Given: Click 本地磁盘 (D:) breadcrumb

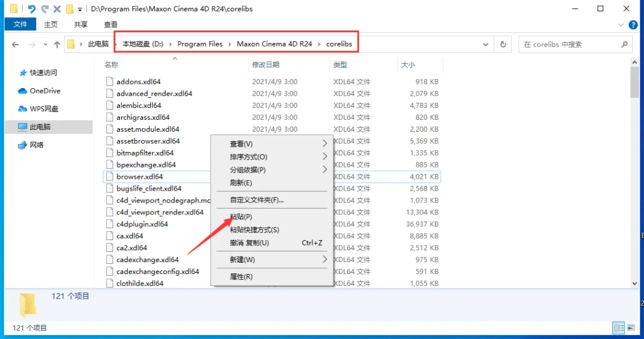Looking at the screenshot, I should click(143, 44).
